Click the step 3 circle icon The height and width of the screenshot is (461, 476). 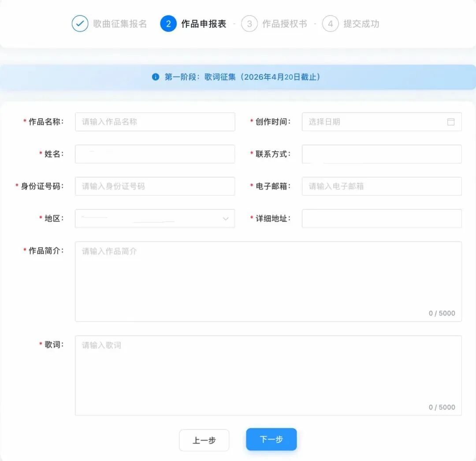point(249,24)
